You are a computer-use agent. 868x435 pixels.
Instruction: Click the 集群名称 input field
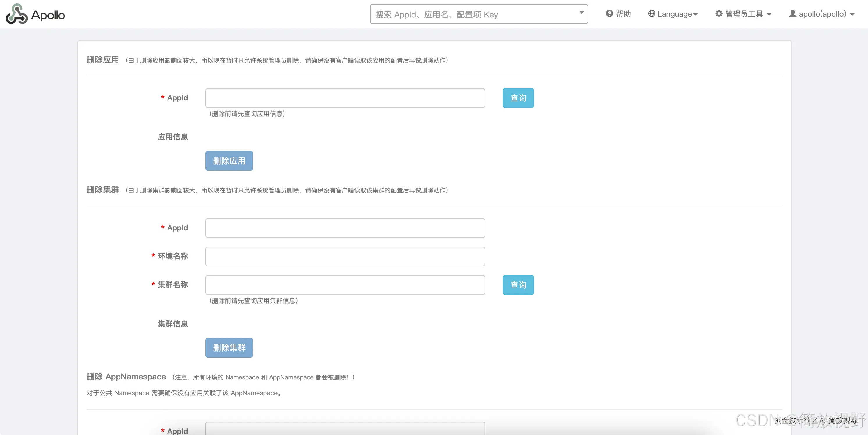[x=345, y=285]
